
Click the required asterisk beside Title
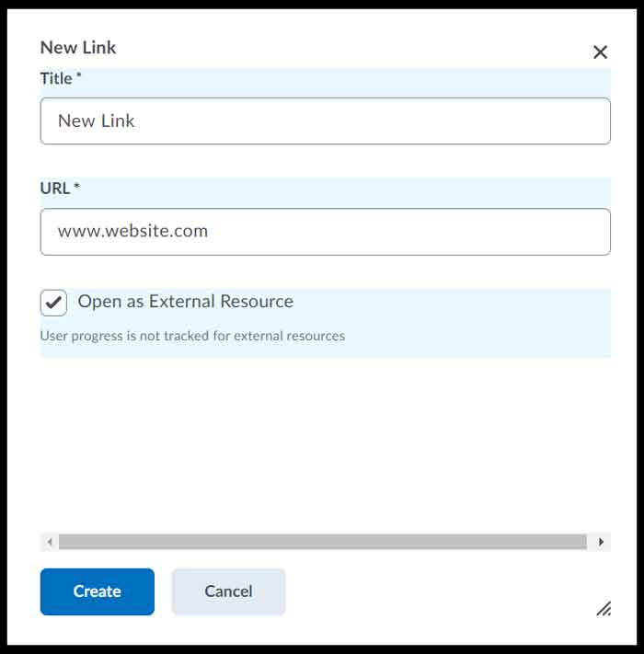(78, 77)
